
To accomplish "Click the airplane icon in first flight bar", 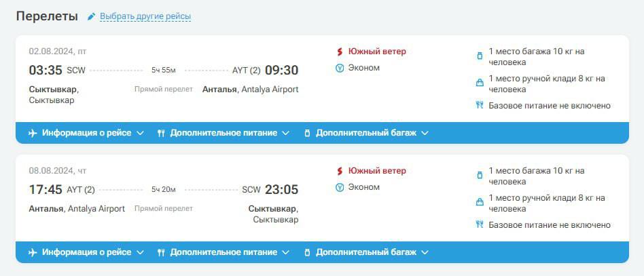I will [x=33, y=133].
